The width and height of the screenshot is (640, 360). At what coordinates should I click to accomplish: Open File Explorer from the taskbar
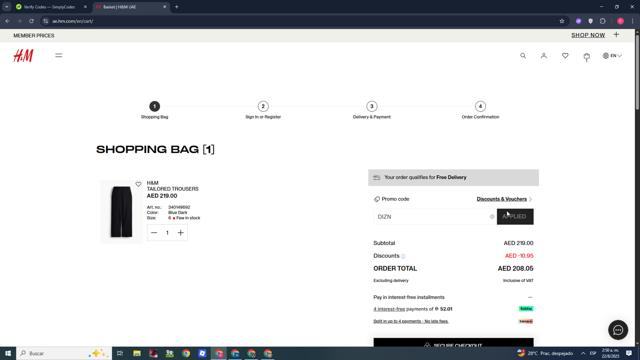(137, 353)
